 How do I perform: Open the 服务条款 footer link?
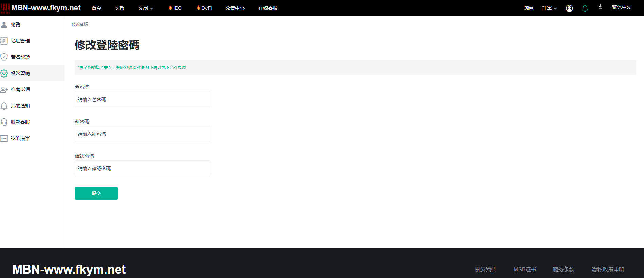[563, 269]
